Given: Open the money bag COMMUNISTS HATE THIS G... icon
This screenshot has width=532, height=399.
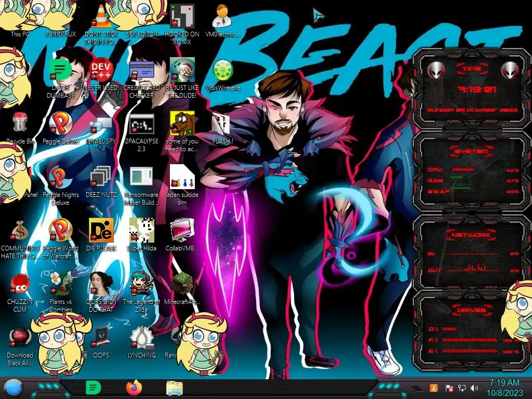Looking at the screenshot, I should click(x=20, y=231).
